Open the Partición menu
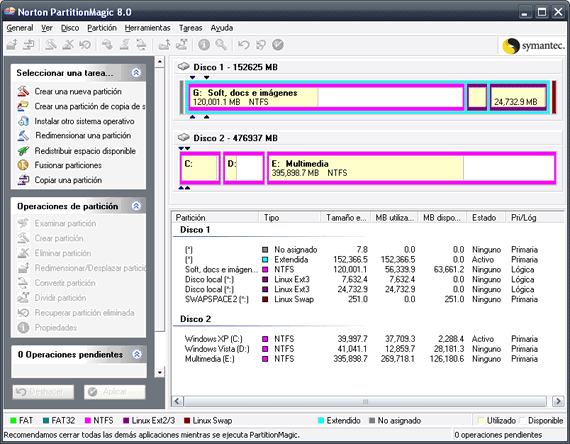This screenshot has height=444, width=570. [102, 28]
